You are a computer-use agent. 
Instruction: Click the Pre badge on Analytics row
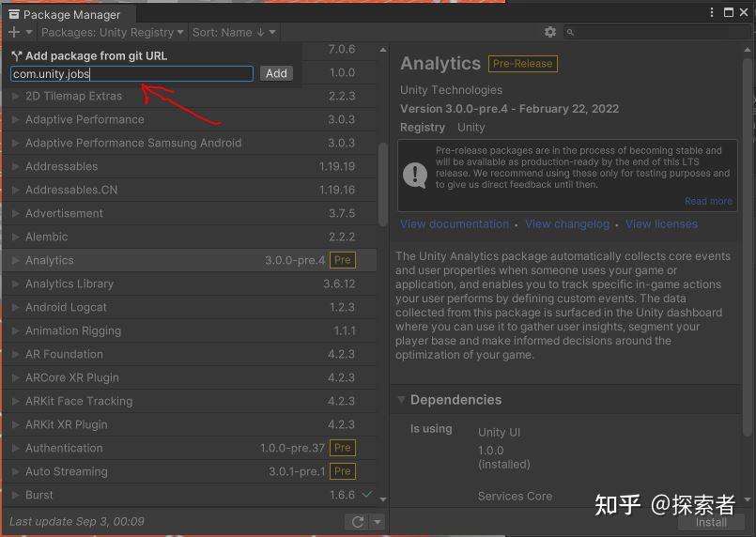point(343,260)
